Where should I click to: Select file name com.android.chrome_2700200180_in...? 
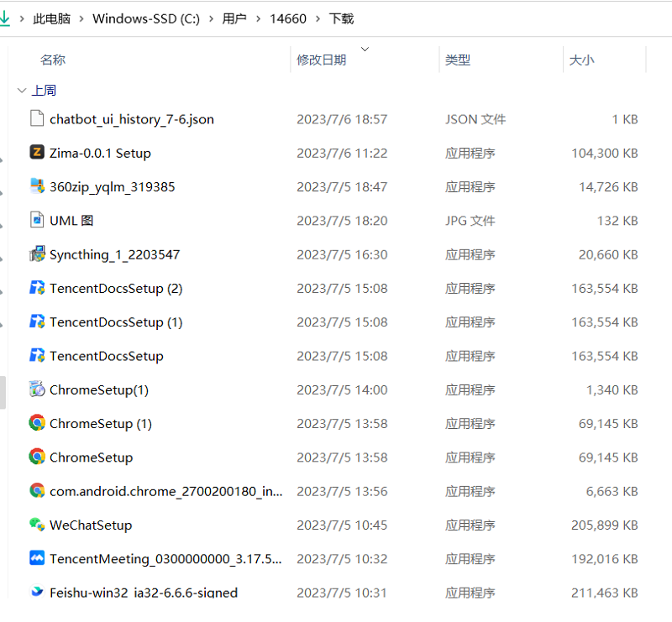point(166,491)
